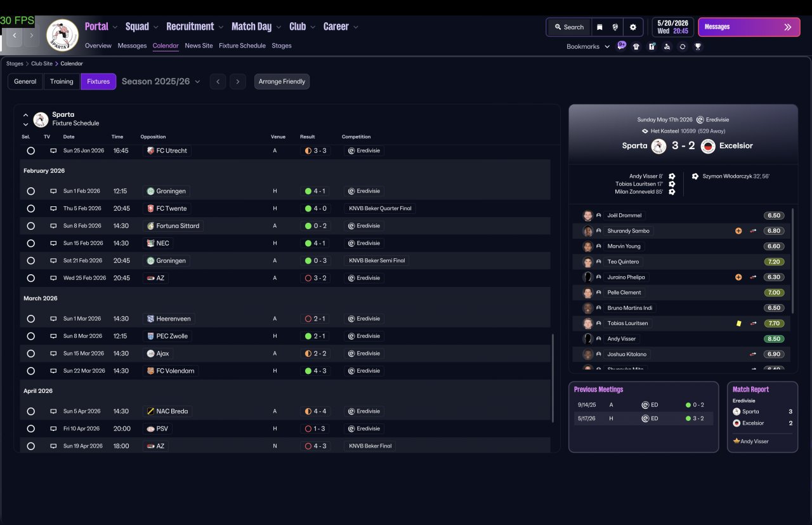Image resolution: width=812 pixels, height=525 pixels.
Task: Select the 9/14/25 previous meeting row
Action: [x=643, y=405]
